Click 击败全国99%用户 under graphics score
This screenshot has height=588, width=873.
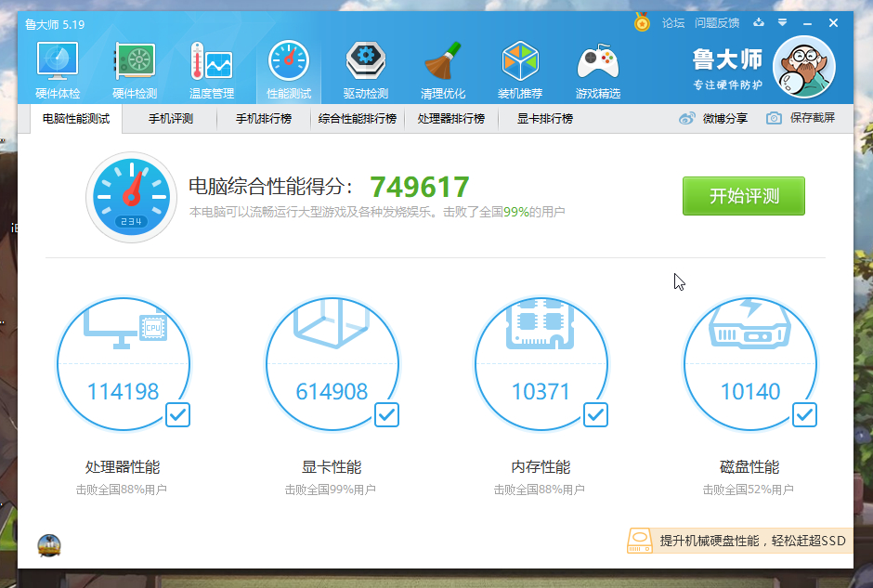(x=330, y=490)
